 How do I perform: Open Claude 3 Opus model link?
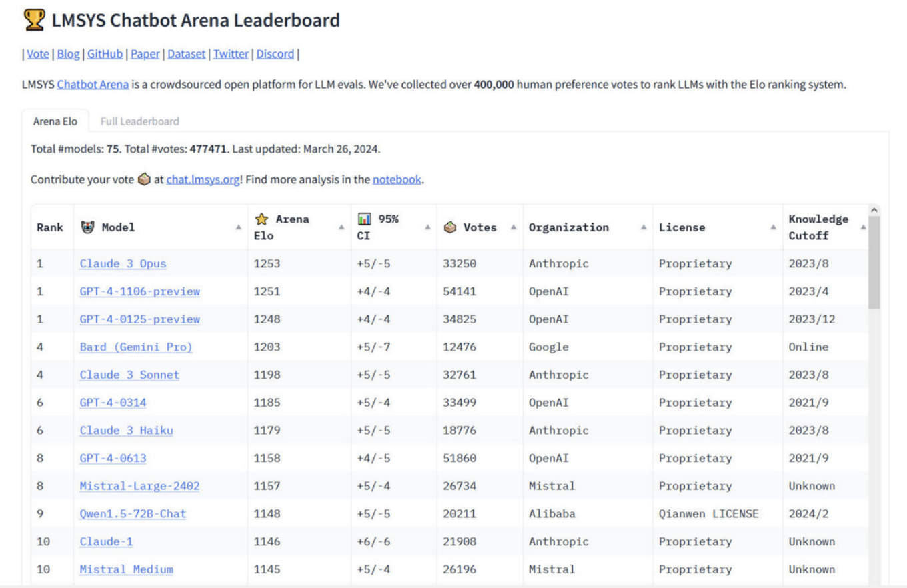coord(123,263)
